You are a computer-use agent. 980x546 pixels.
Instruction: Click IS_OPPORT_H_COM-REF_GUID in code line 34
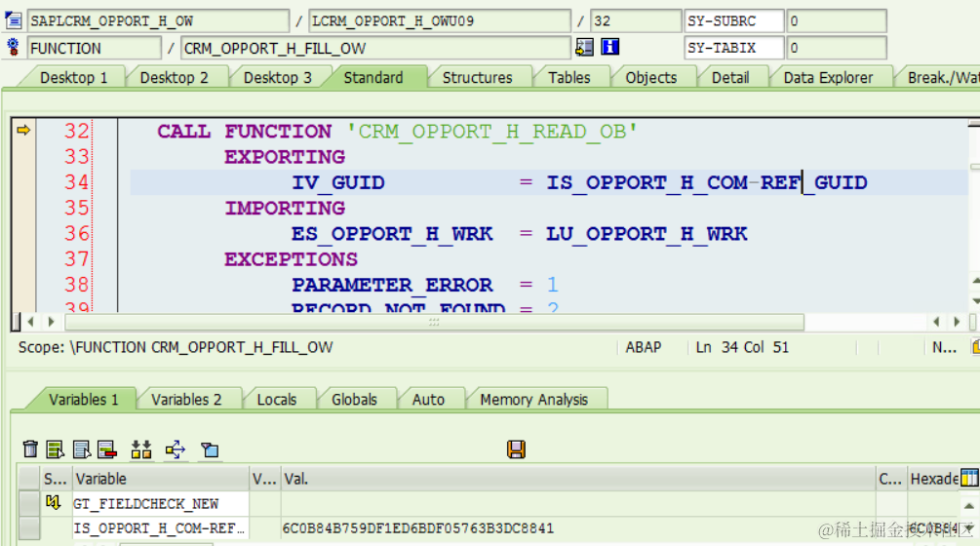coord(707,182)
